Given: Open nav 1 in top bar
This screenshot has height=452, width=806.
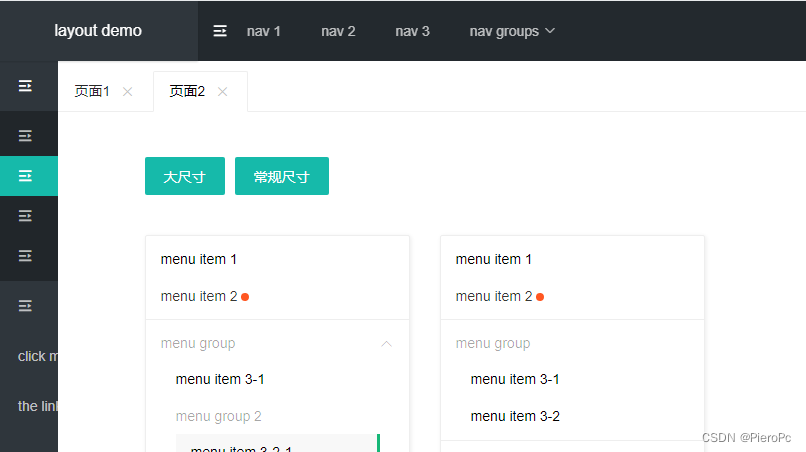Looking at the screenshot, I should click(263, 31).
